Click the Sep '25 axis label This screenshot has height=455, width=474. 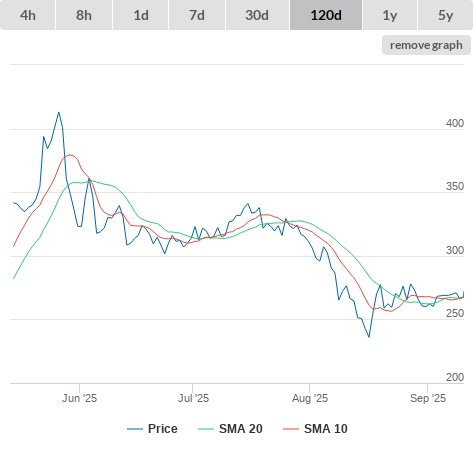pos(428,398)
